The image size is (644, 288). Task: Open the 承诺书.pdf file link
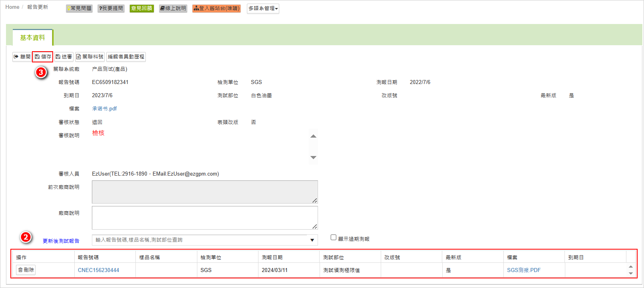coord(104,109)
